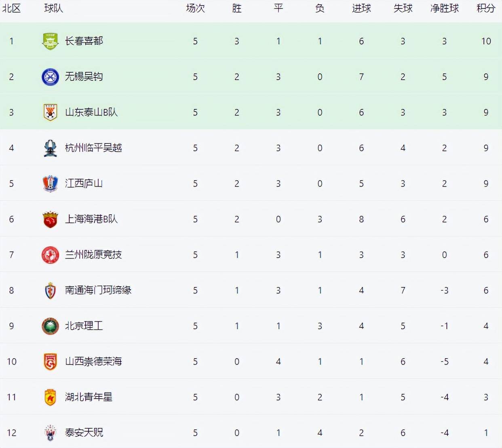Click the 上海海港B队 red crest
Screen dimensions: 502x448
(50, 219)
